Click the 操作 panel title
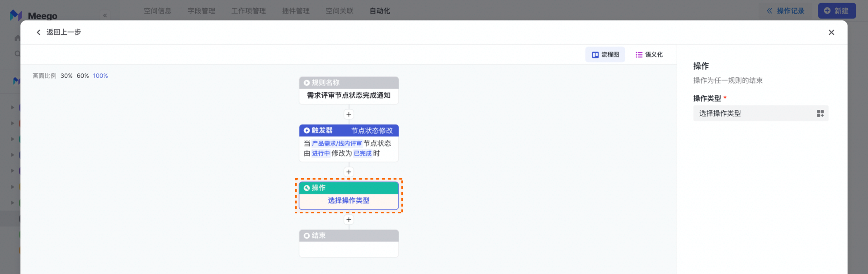Viewport: 868px width, 274px height. pos(701,66)
